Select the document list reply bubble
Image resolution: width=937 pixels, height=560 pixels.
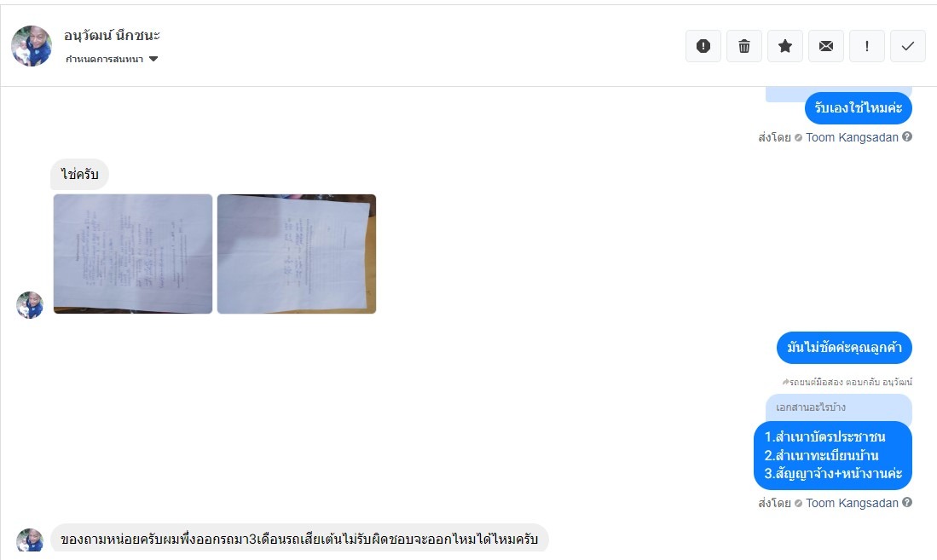[x=833, y=455]
